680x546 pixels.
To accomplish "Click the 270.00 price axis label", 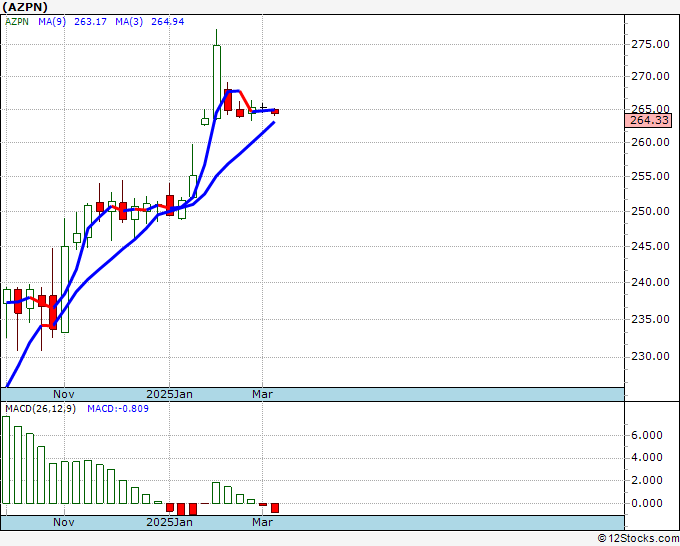I will pyautogui.click(x=650, y=77).
